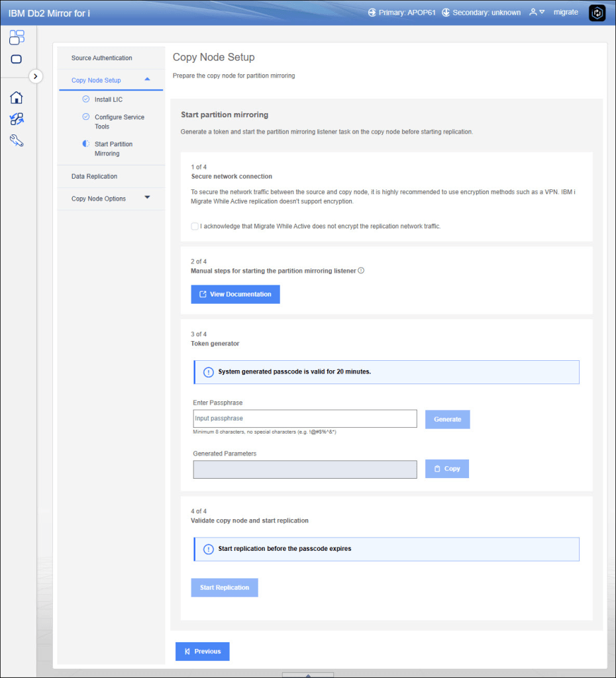Select Data Replication in the navigation

coord(94,176)
